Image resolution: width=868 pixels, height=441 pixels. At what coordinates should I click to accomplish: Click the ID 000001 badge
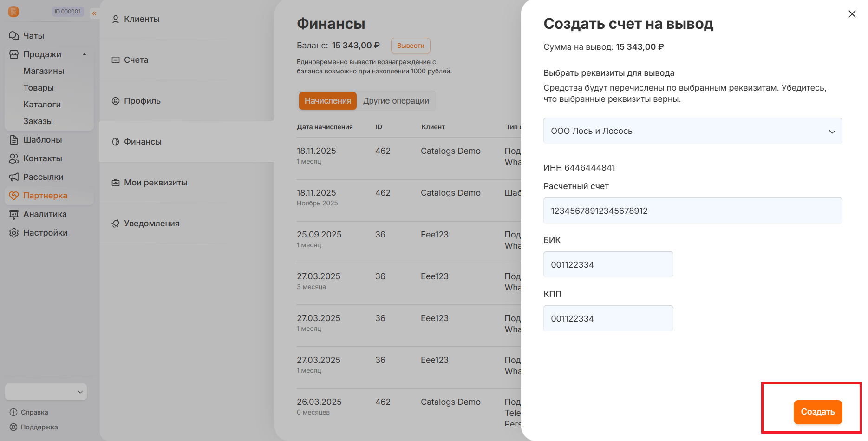pos(68,12)
